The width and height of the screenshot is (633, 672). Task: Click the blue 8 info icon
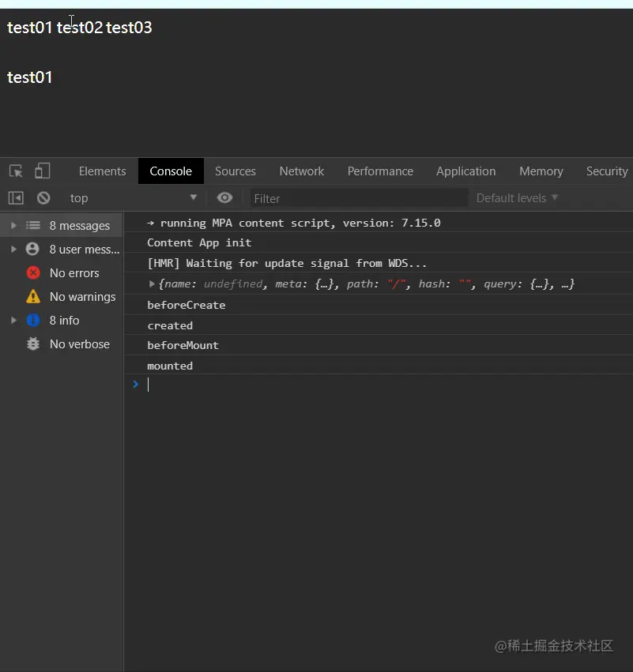point(33,320)
